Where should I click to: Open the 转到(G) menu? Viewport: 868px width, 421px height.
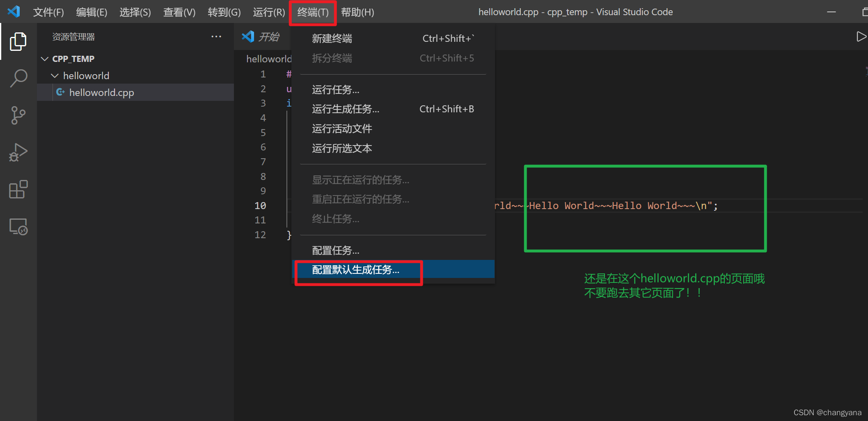coord(224,12)
